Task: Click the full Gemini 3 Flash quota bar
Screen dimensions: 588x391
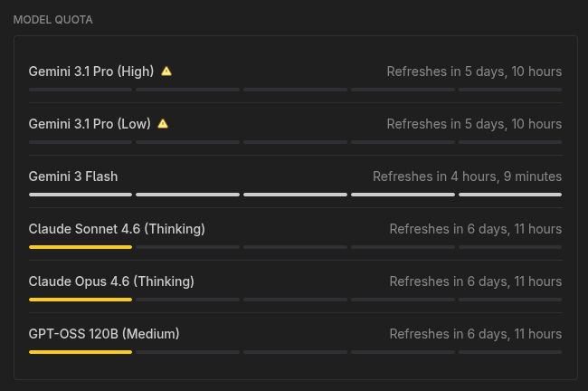Action: (295, 194)
